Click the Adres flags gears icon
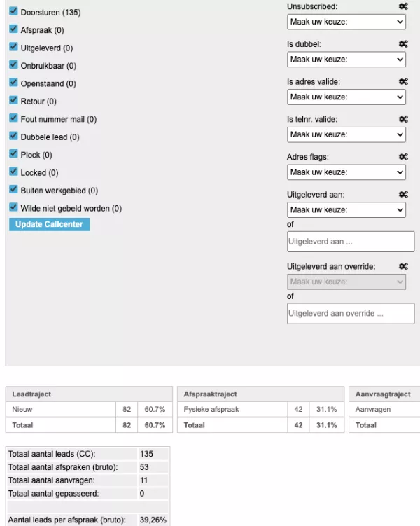 pos(403,157)
